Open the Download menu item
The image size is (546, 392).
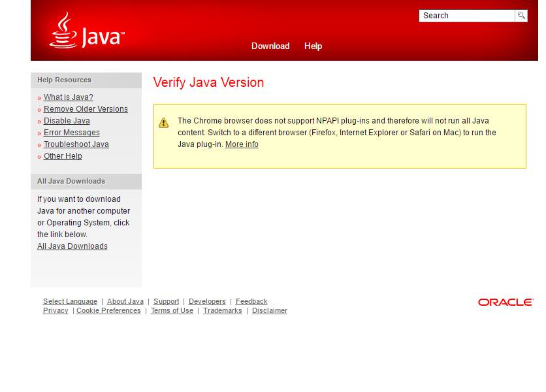pos(270,46)
